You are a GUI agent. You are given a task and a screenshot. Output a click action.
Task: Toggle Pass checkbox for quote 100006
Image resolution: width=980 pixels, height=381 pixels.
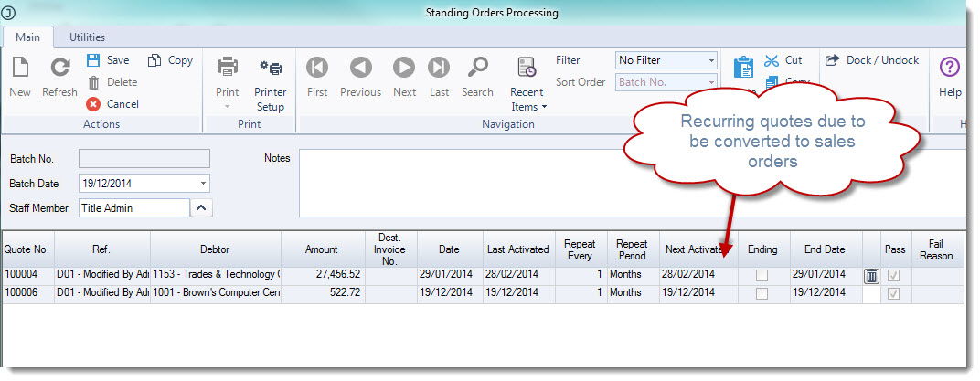point(894,293)
